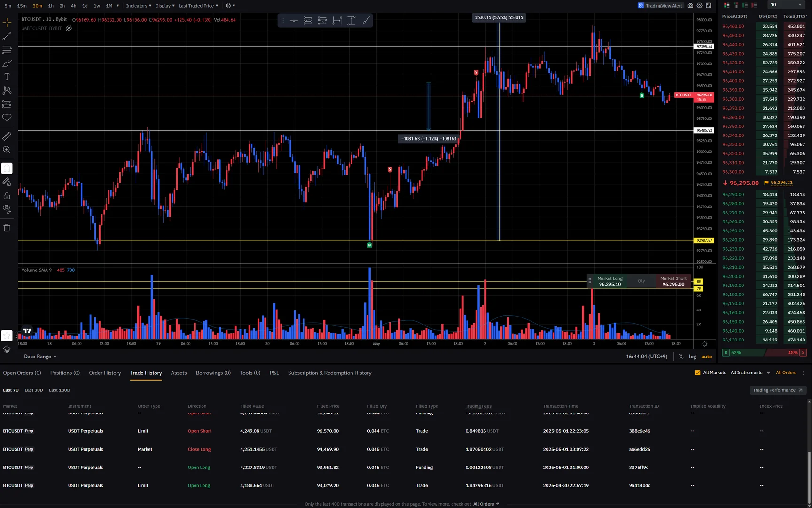The width and height of the screenshot is (812, 508).
Task: Click the trash remove drawings icon
Action: point(7,228)
